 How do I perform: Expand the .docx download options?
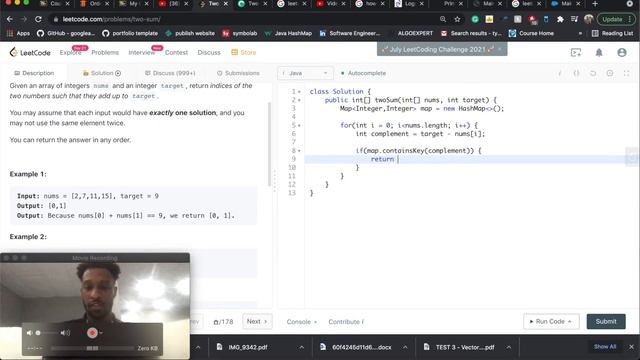point(405,347)
